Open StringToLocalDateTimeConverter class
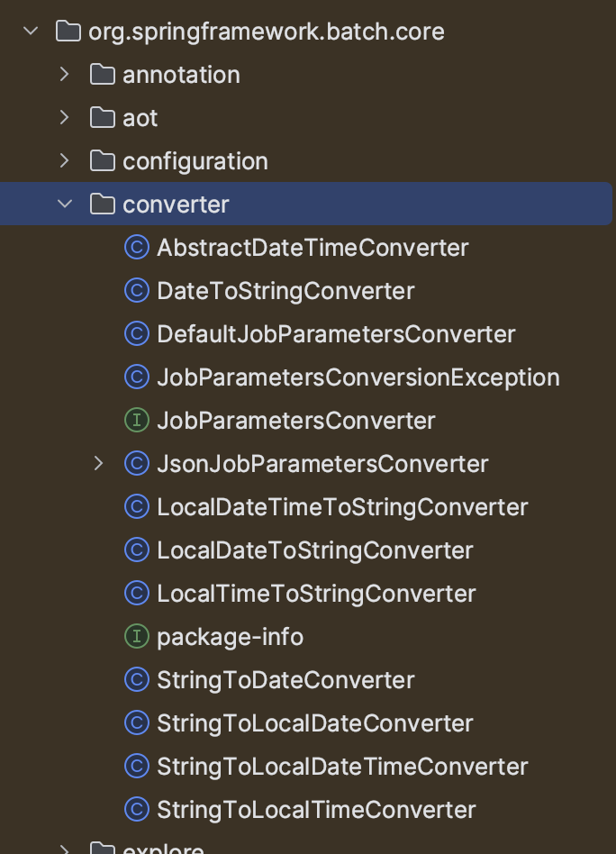 342,768
